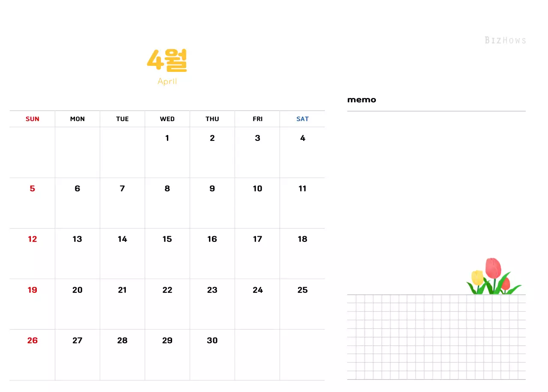The width and height of the screenshot is (548, 392).
Task: Click the tulip flowers illustration
Action: pos(493,277)
